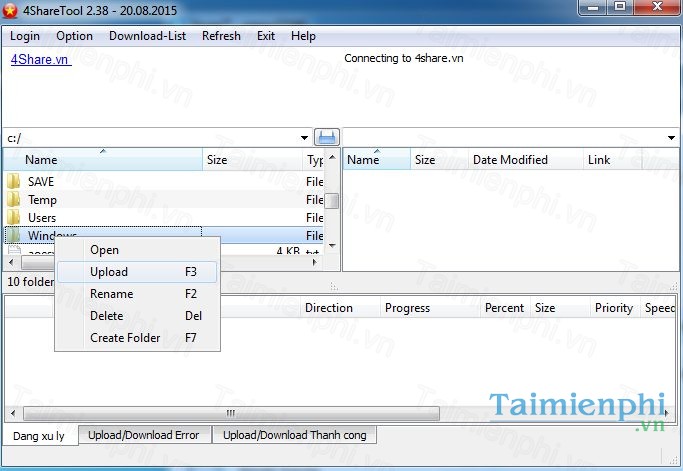The width and height of the screenshot is (683, 471).
Task: Switch to the Dang xu ly tab
Action: click(39, 436)
